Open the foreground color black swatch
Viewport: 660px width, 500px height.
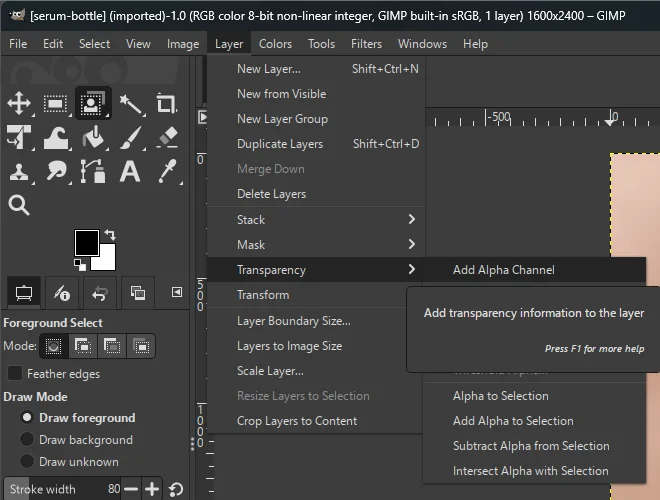click(86, 242)
